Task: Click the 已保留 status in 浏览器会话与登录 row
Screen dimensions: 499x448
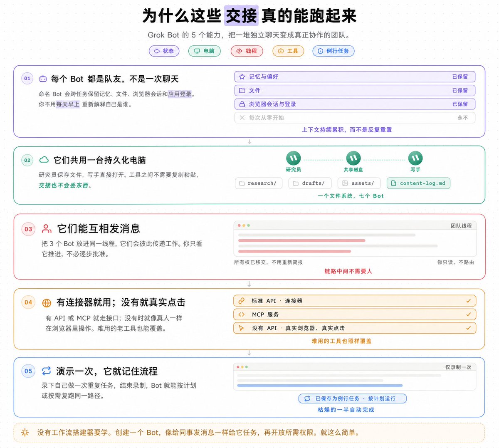Action: coord(460,104)
